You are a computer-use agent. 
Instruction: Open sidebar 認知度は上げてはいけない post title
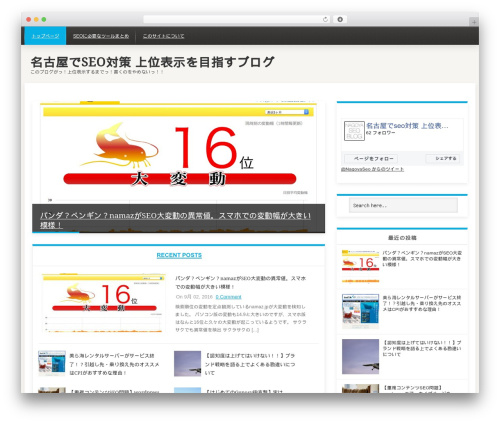point(422,348)
